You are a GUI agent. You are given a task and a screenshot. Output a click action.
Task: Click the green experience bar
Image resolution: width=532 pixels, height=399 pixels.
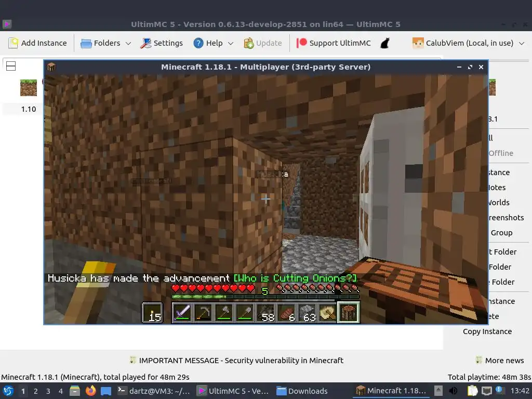point(265,297)
